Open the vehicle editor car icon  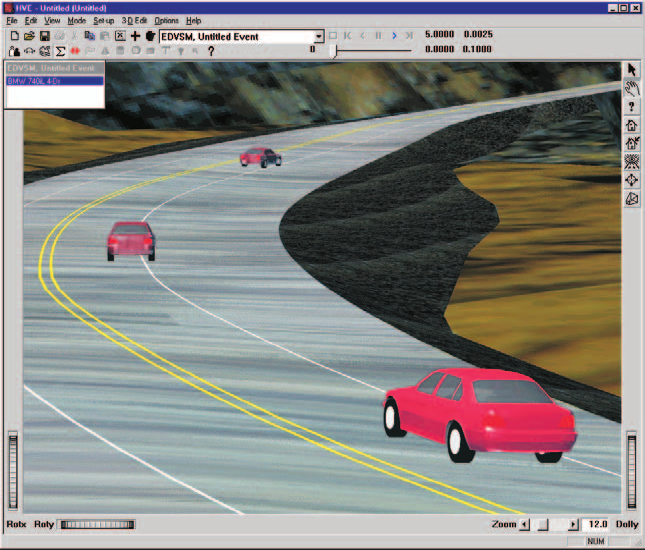[x=29, y=51]
